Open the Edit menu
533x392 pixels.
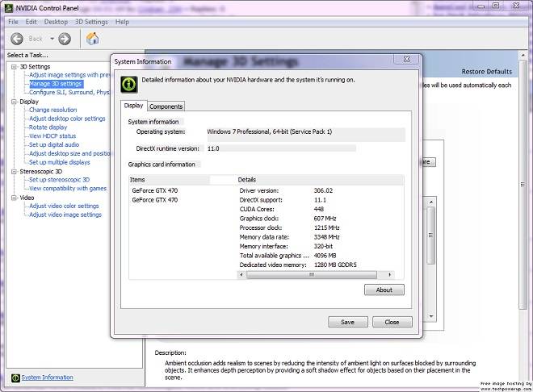31,22
